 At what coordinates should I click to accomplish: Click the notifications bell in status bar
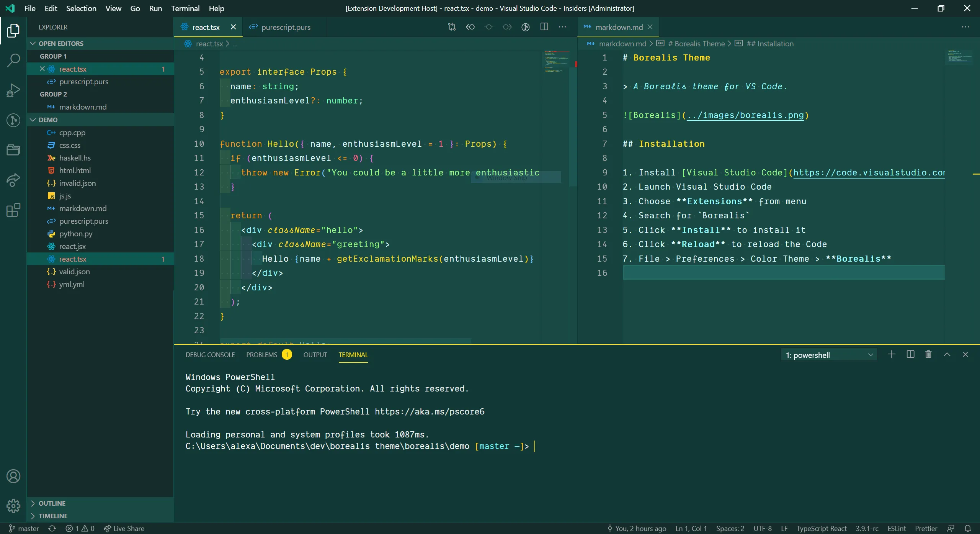coord(968,528)
